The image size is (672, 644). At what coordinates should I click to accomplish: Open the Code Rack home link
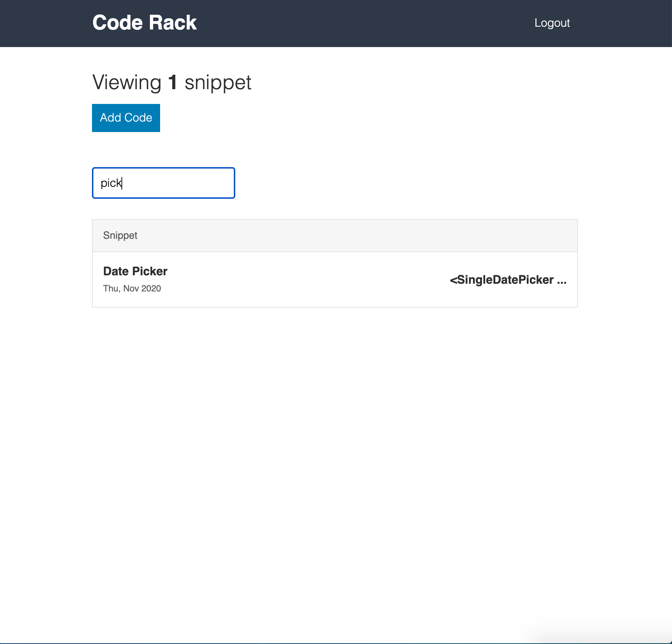coord(144,23)
